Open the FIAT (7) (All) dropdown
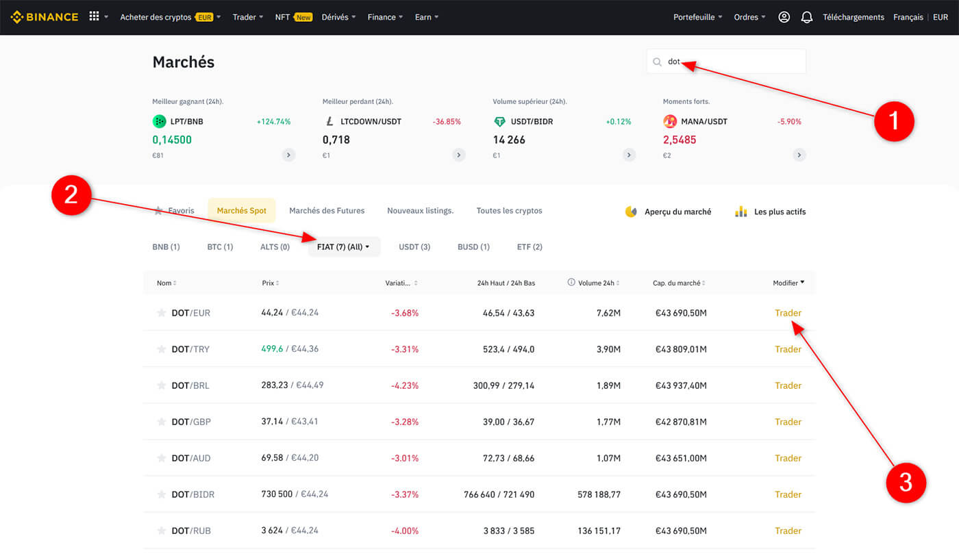Image resolution: width=959 pixels, height=560 pixels. [x=344, y=246]
